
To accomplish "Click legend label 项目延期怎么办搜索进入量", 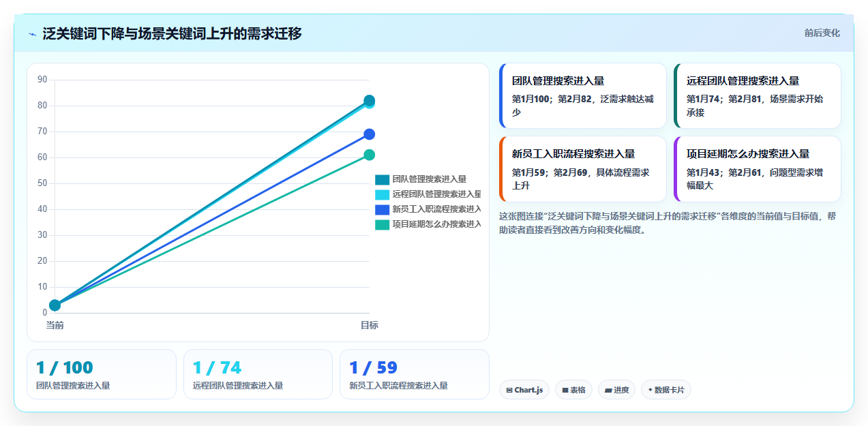I will click(436, 224).
